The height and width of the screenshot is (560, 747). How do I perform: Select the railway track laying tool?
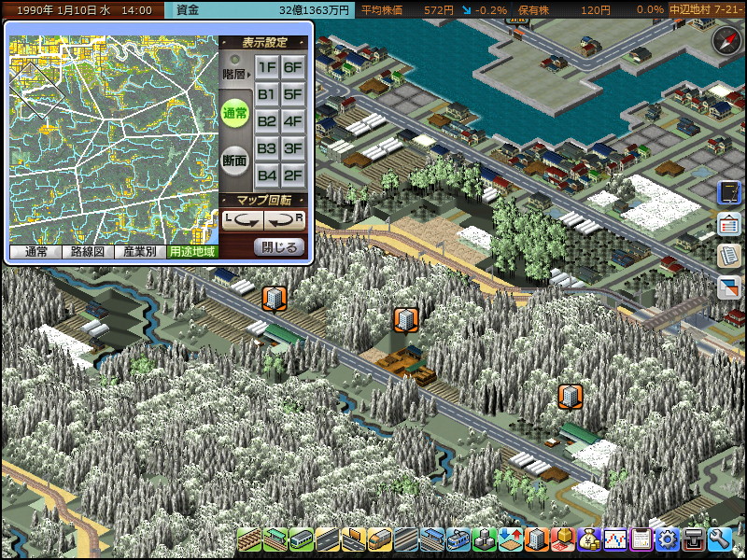248,539
